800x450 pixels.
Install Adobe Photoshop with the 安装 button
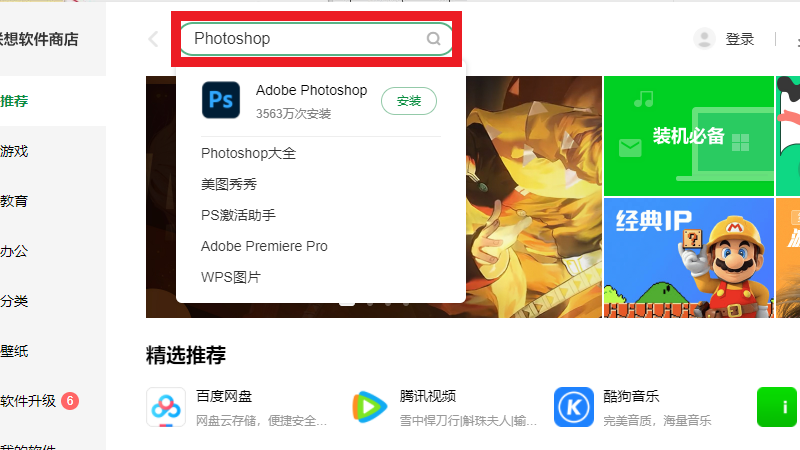[409, 101]
